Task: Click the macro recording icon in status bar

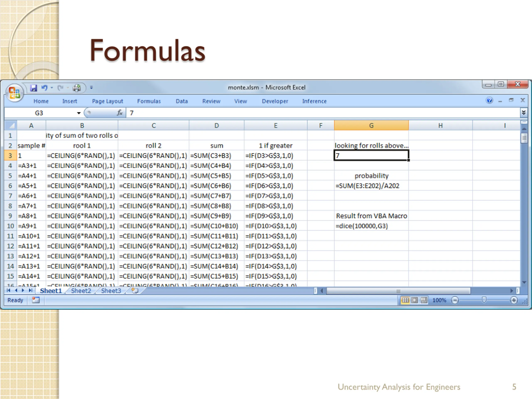Action: (x=36, y=300)
